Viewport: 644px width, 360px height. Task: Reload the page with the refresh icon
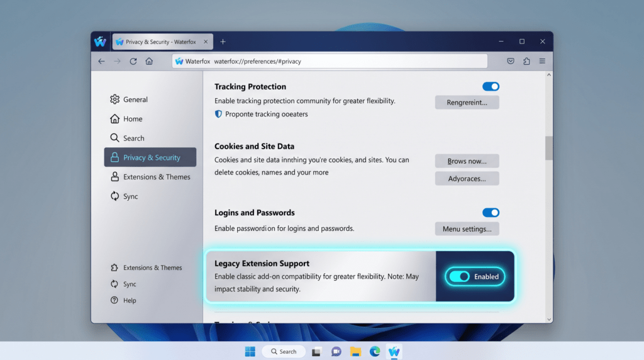133,61
